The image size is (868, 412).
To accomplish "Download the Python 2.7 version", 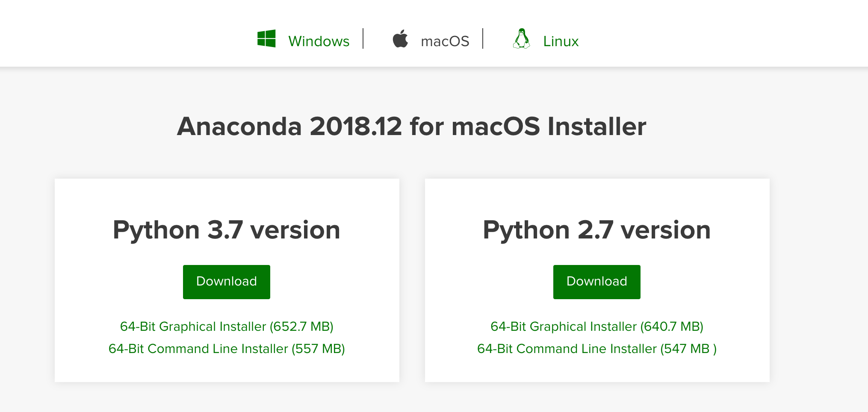I will point(597,282).
